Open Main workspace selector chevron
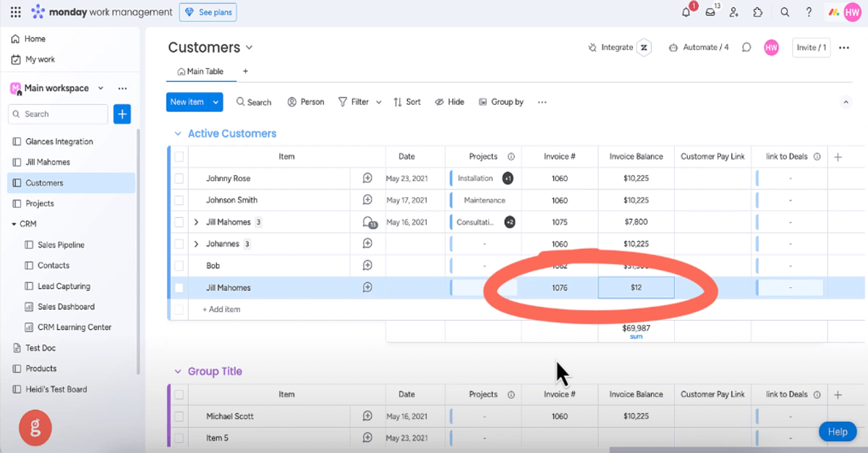The height and width of the screenshot is (453, 868). pyautogui.click(x=101, y=88)
